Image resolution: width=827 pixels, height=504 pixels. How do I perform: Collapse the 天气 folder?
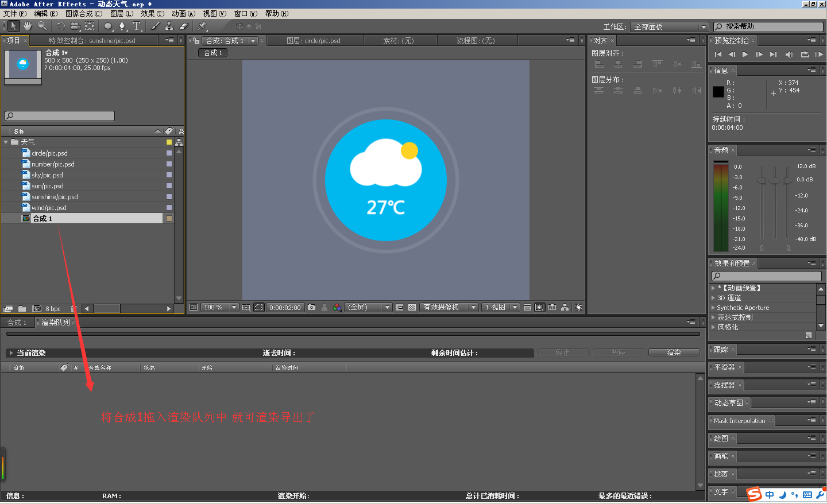click(x=6, y=142)
